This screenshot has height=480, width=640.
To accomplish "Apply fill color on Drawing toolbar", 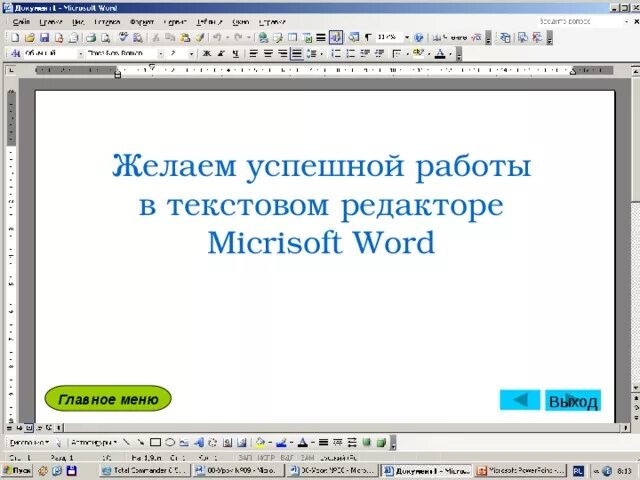I will (260, 442).
